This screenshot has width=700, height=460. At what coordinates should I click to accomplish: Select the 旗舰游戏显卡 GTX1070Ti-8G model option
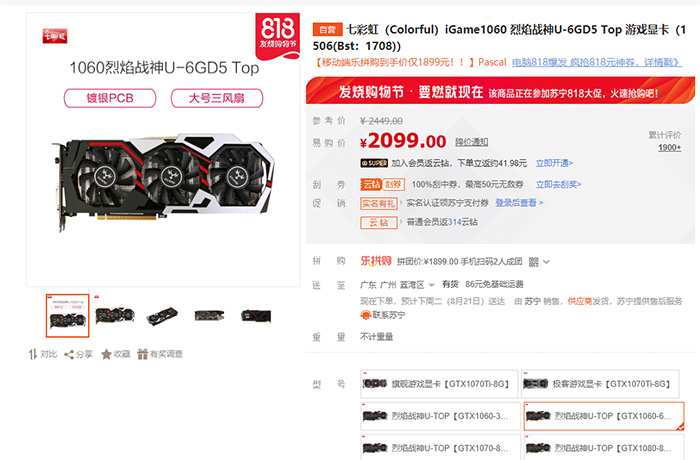click(x=439, y=384)
